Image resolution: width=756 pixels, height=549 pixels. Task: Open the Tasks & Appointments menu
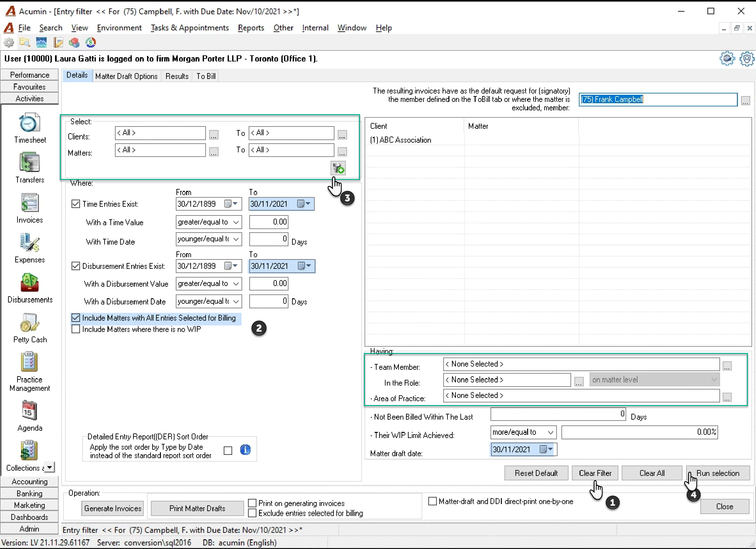coord(189,27)
